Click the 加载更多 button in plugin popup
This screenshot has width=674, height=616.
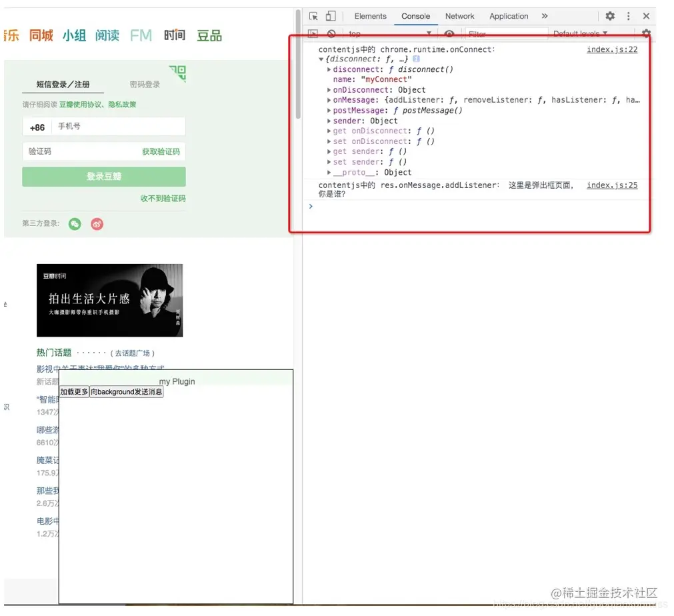74,392
